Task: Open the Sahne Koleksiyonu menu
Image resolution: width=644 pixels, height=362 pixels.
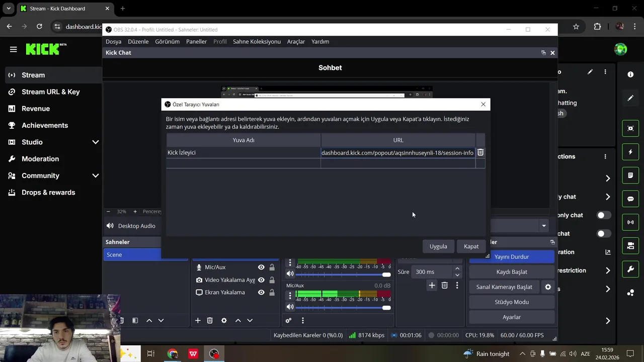Action: click(257, 42)
